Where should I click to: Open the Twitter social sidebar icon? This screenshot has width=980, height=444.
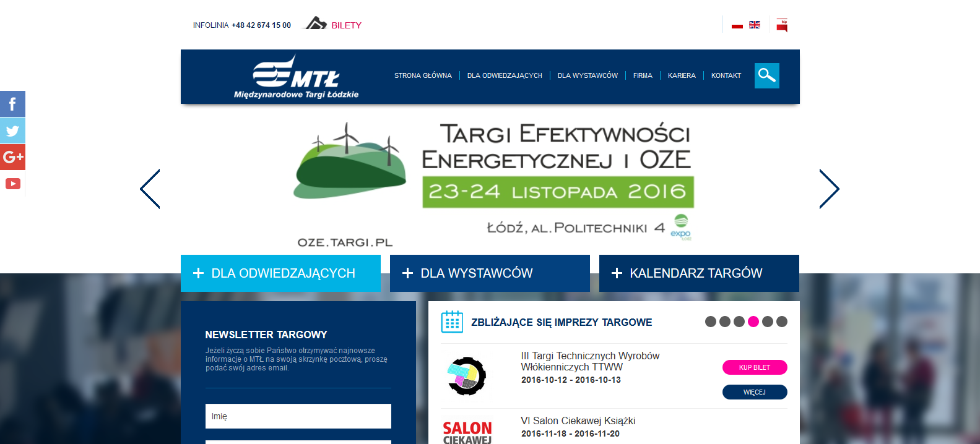(12, 130)
